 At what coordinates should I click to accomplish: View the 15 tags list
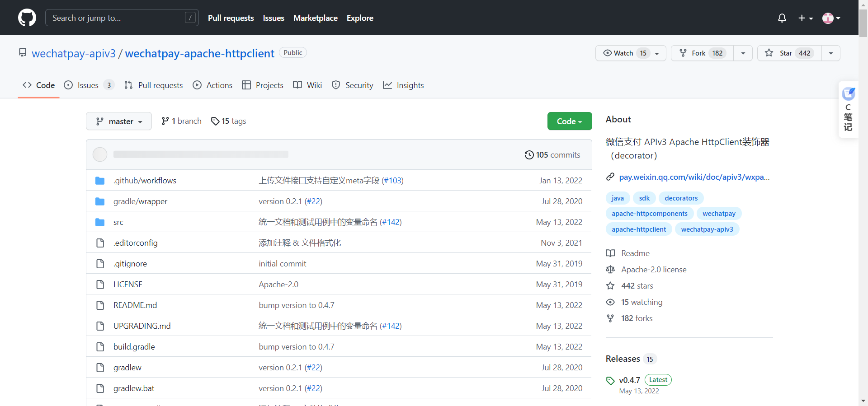click(228, 121)
